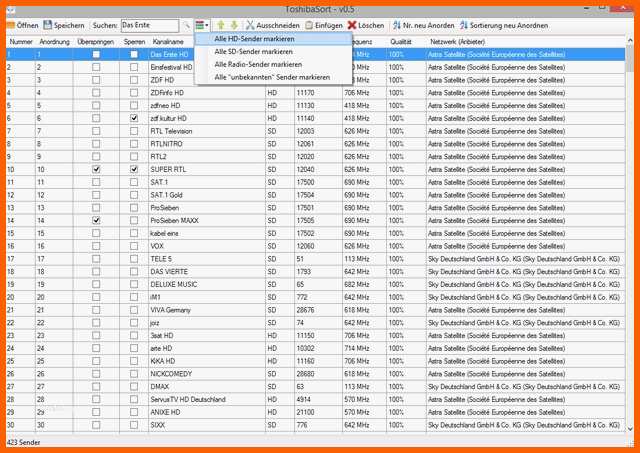Click service ID 28676 in VIVA Germany row
This screenshot has width=640, height=453.
click(305, 310)
